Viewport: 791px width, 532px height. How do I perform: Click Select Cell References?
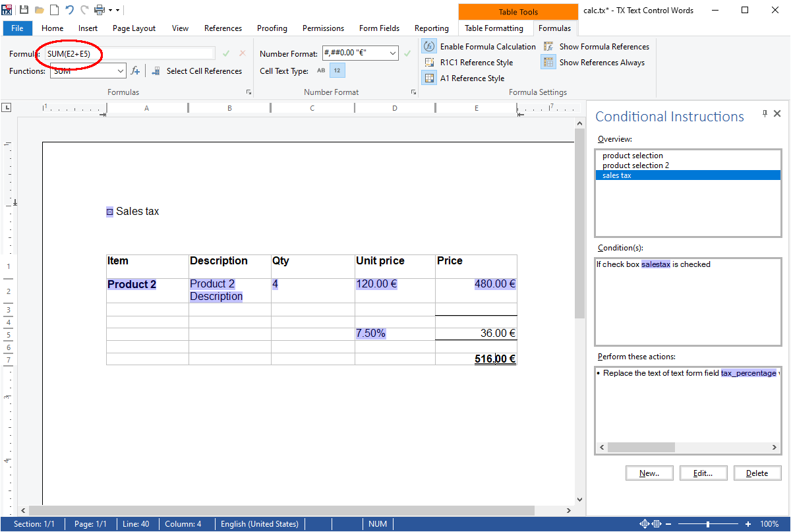pyautogui.click(x=196, y=71)
